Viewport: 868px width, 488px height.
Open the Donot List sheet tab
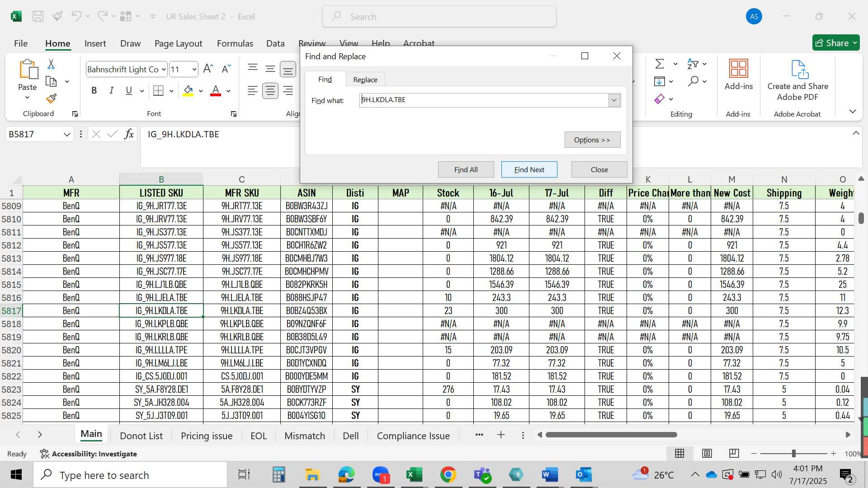[141, 436]
